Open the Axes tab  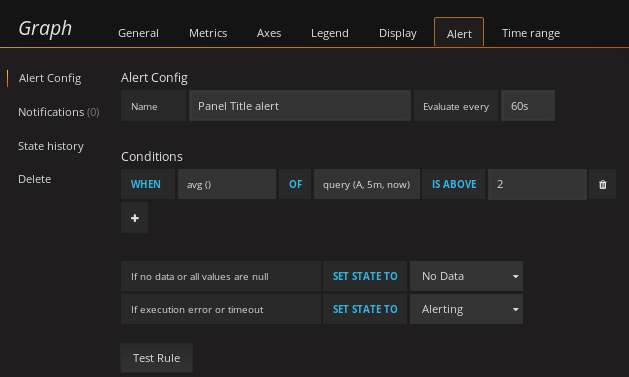point(269,33)
